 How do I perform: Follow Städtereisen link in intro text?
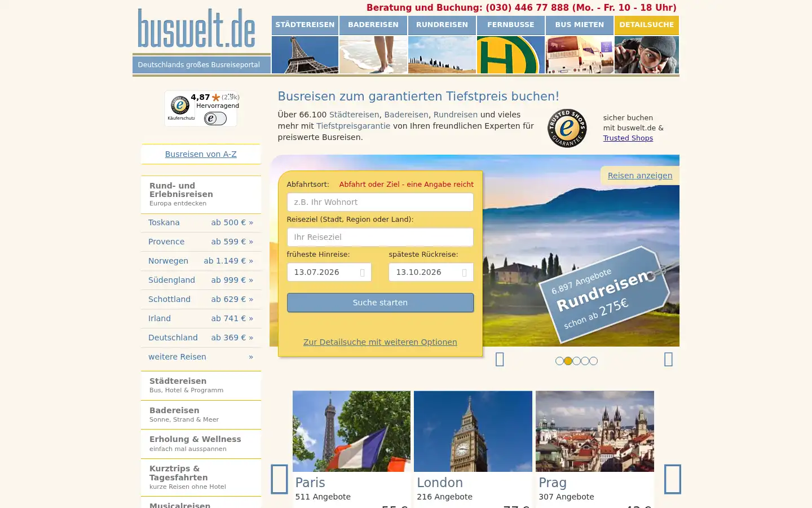(354, 115)
